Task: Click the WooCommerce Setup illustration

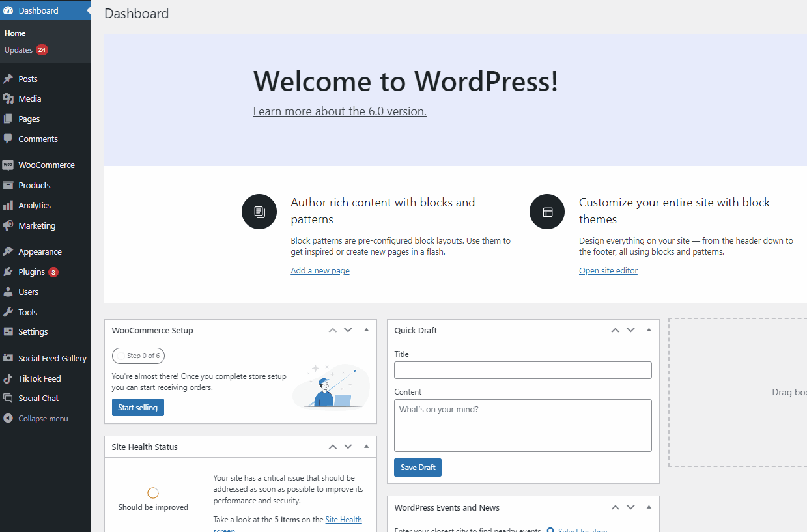Action: [x=331, y=385]
